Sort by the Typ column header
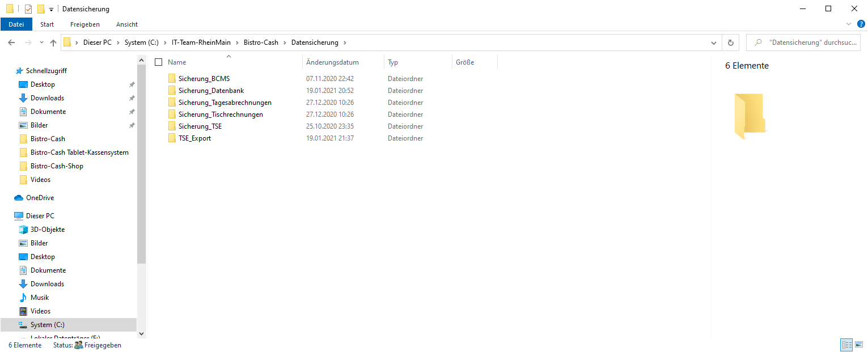The height and width of the screenshot is (352, 868). 393,62
